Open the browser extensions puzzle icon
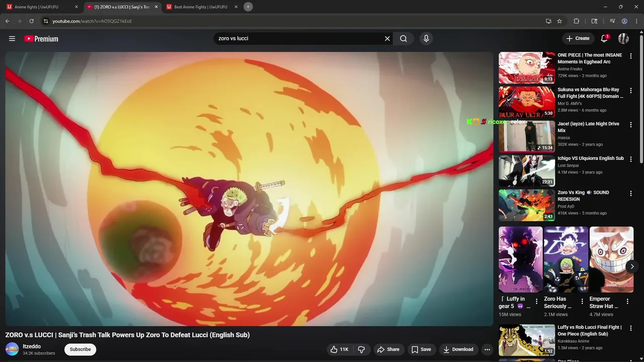This screenshot has height=362, width=644. coord(577,21)
